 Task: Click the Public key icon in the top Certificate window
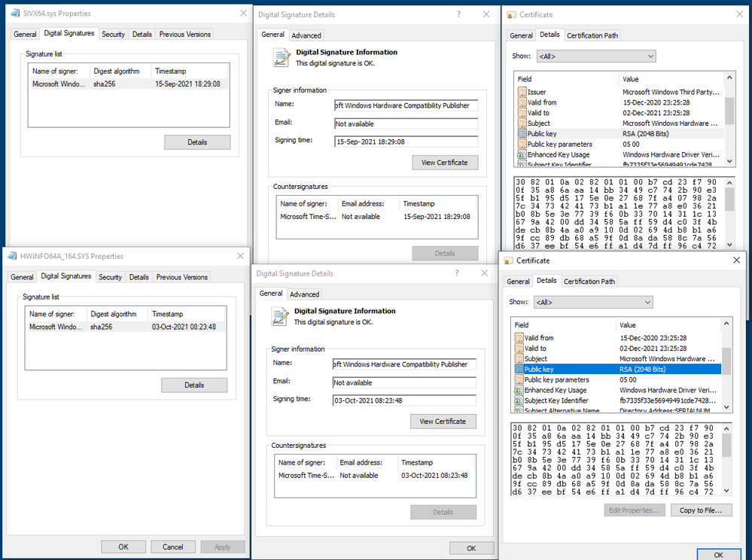coord(522,134)
